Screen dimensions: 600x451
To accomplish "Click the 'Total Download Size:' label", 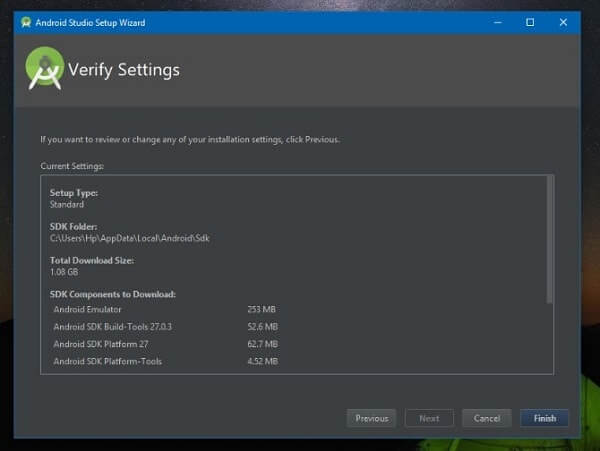I will (x=92, y=261).
